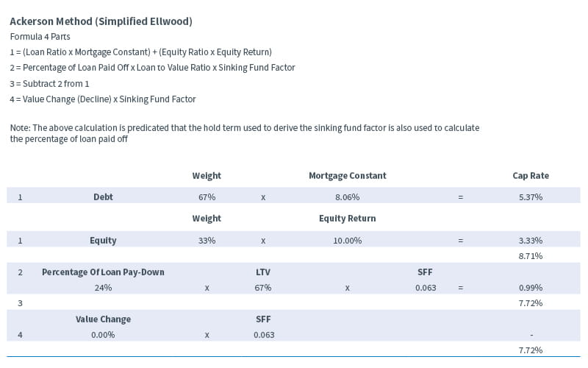Click the 5.37% cap rate result
Image resolution: width=588 pixels, height=368 pixels.
pyautogui.click(x=530, y=197)
